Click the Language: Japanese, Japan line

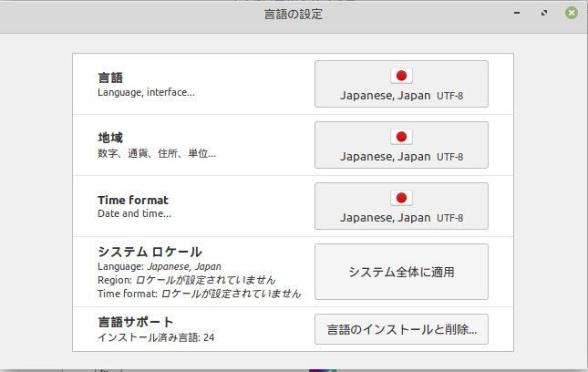pyautogui.click(x=160, y=266)
